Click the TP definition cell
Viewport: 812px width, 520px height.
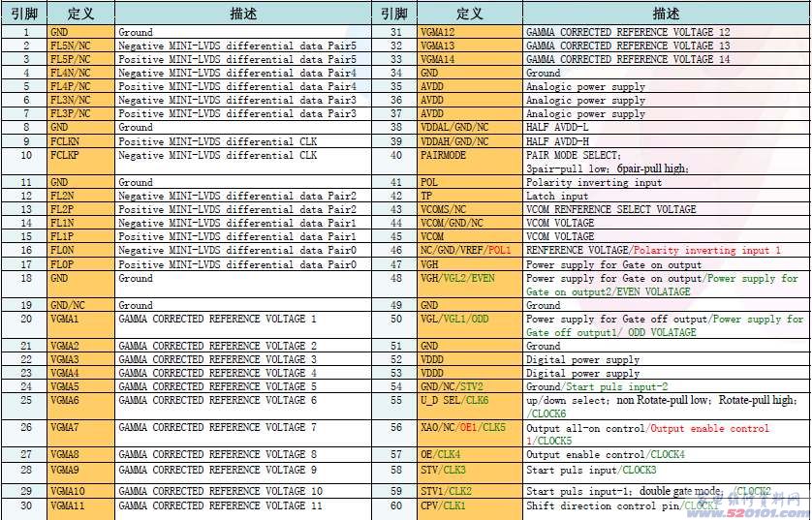[x=469, y=196]
